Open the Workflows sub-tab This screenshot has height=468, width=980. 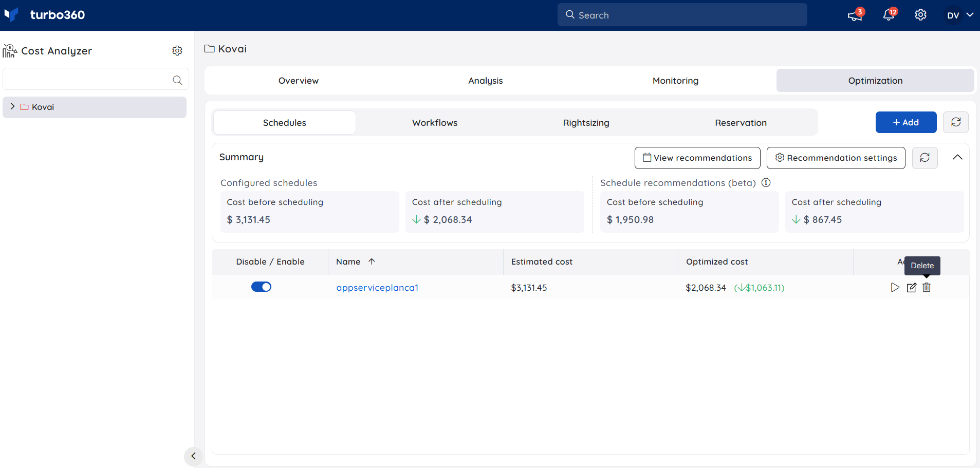click(435, 123)
